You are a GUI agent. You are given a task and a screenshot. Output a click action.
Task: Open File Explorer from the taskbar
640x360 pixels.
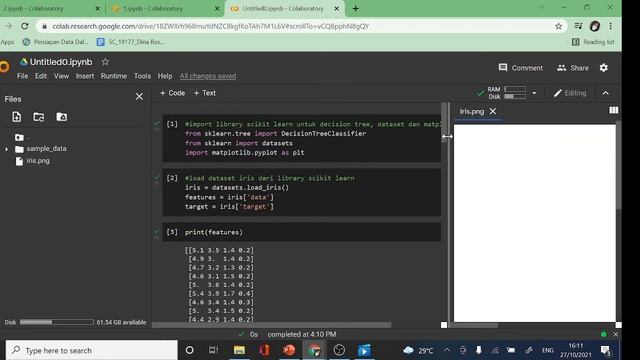[239, 350]
